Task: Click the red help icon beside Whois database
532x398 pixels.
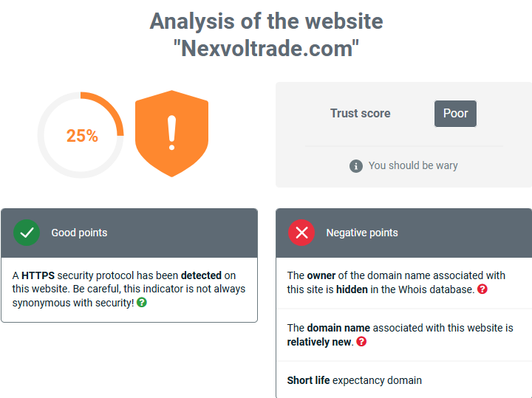Action: click(482, 289)
